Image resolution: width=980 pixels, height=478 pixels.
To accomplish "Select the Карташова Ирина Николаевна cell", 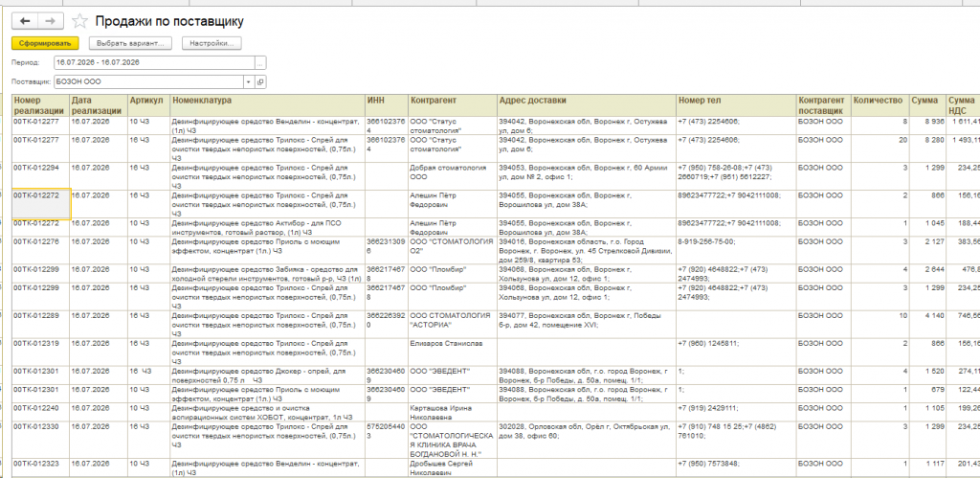I will pyautogui.click(x=453, y=412).
